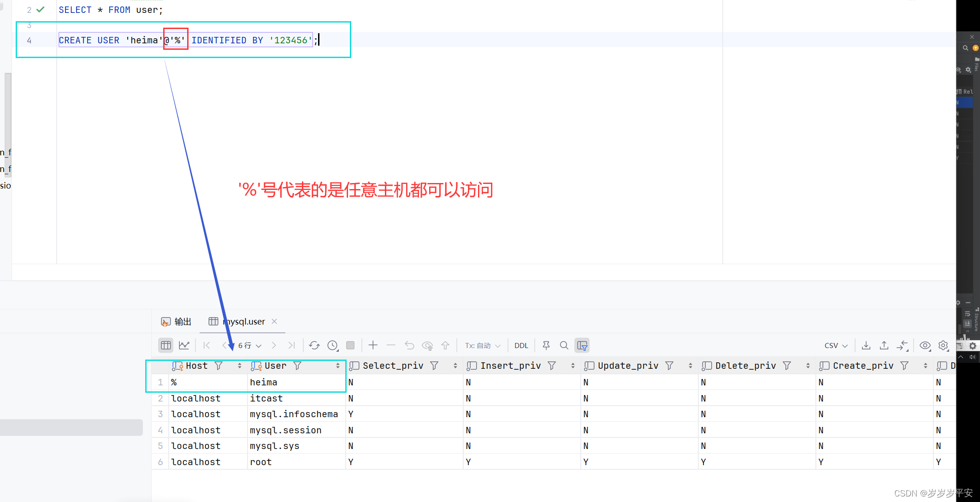Preview pending changes eye icon

[427, 345]
